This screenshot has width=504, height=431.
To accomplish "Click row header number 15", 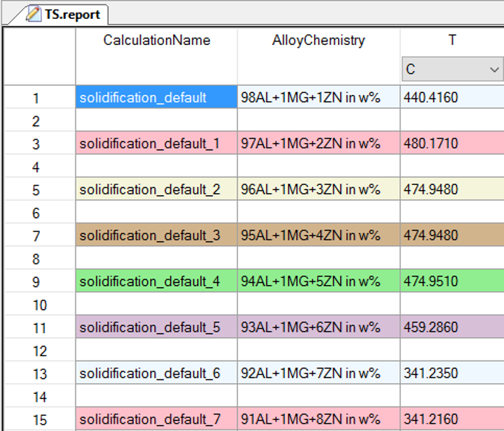I will click(38, 419).
